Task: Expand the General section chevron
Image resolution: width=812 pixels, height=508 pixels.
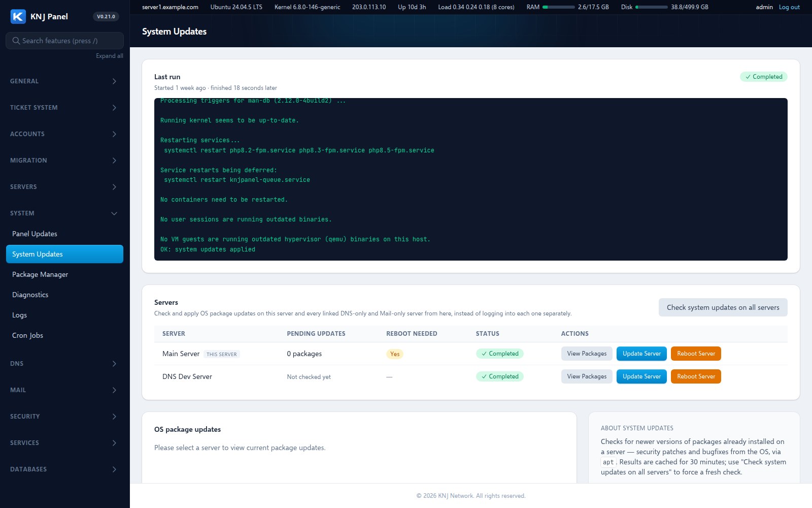Action: 114,81
